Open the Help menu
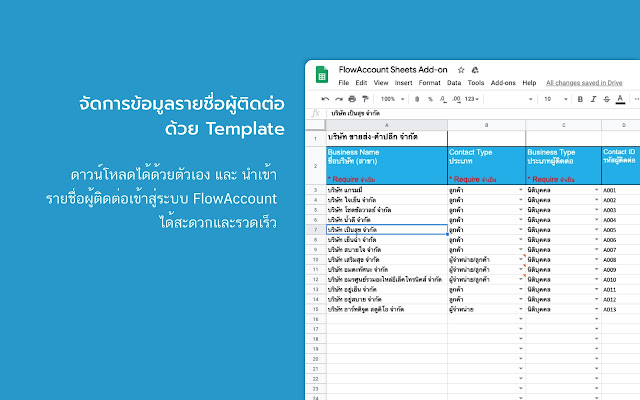 pyautogui.click(x=529, y=83)
